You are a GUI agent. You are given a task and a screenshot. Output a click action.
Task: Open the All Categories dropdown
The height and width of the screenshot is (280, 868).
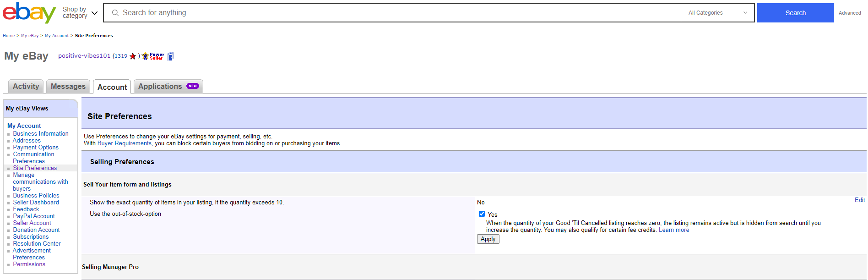coord(717,13)
